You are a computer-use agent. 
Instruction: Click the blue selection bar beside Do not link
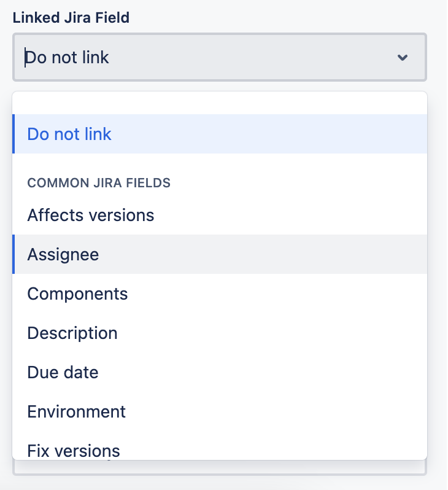pyautogui.click(x=14, y=134)
